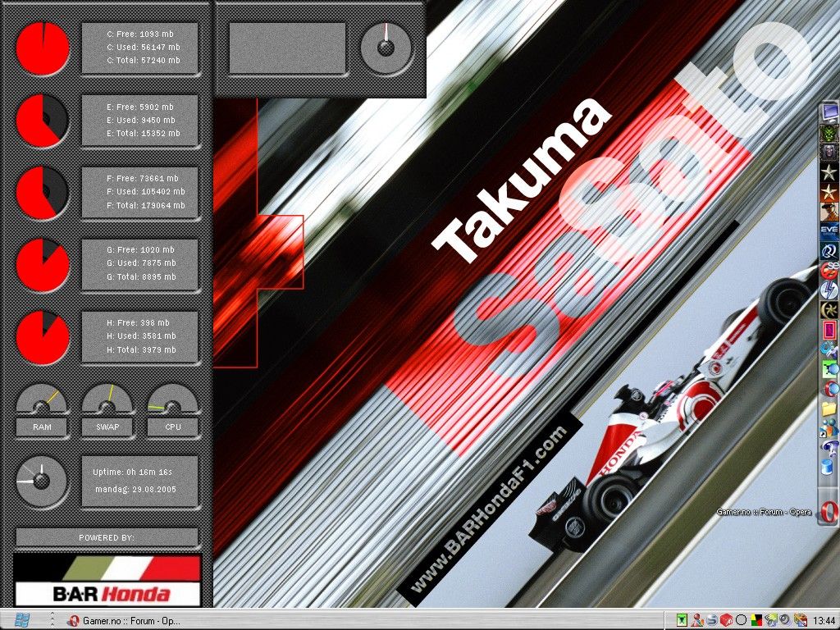Open the green magnifier search icon in dock

coord(830,370)
